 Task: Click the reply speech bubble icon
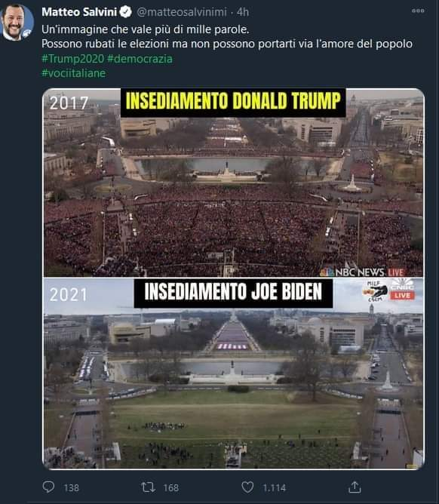pyautogui.click(x=48, y=487)
